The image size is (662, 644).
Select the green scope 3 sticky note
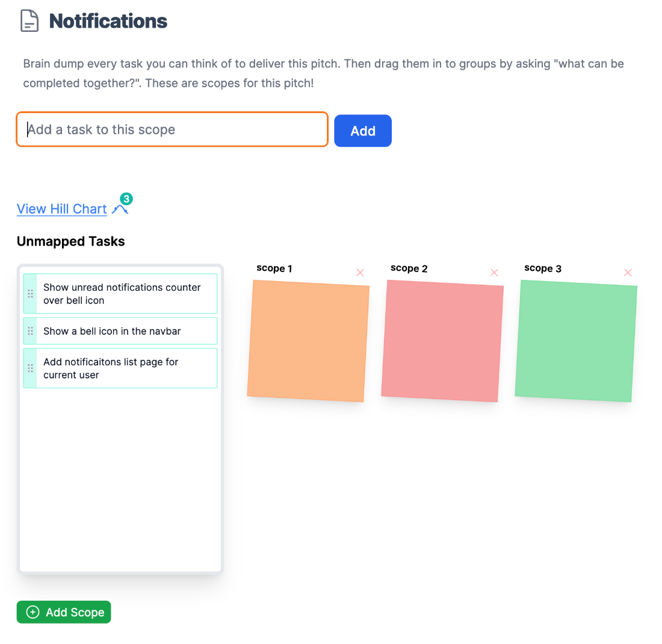(x=576, y=341)
